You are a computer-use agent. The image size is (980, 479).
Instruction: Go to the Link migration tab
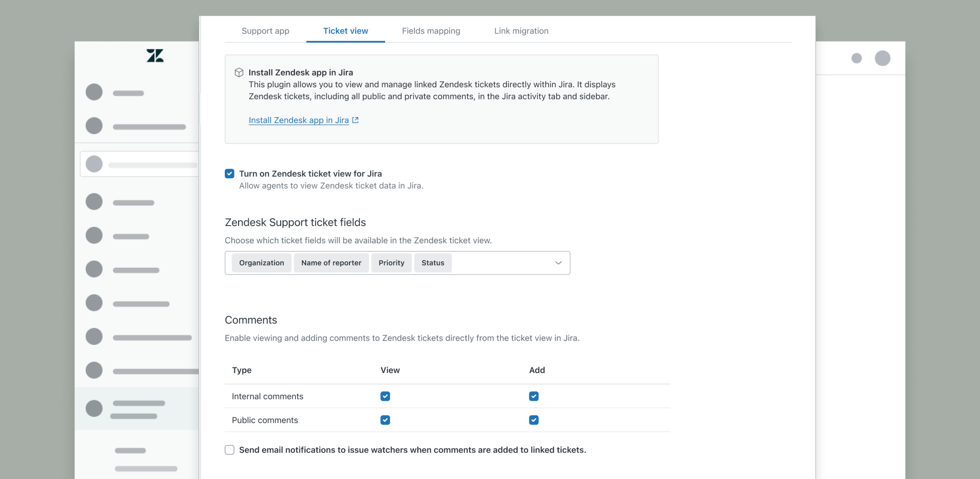click(521, 31)
